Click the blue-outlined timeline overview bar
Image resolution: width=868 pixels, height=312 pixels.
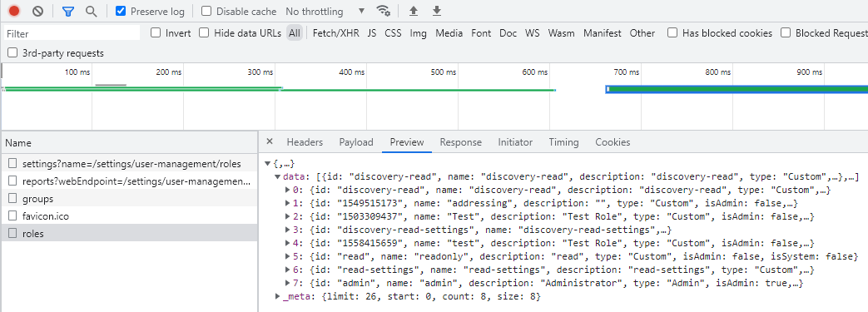[737, 89]
